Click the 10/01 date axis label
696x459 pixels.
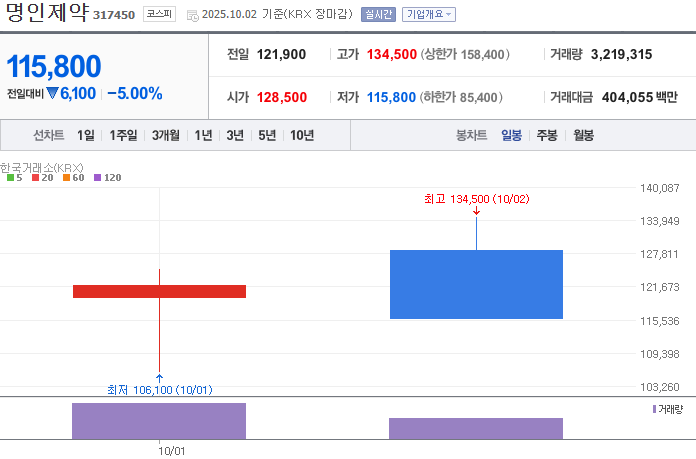click(172, 451)
